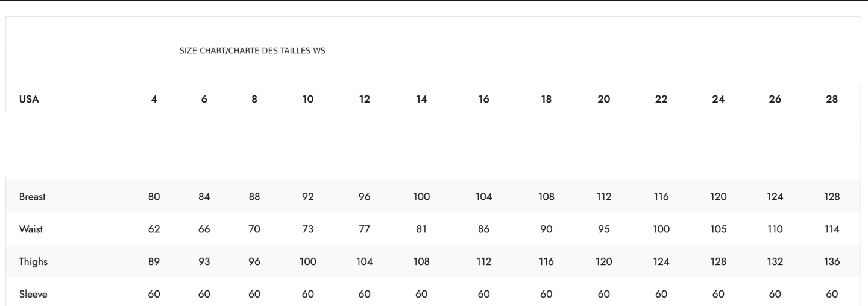
Task: Click Thighs value 89 for size 4
Action: pyautogui.click(x=154, y=262)
